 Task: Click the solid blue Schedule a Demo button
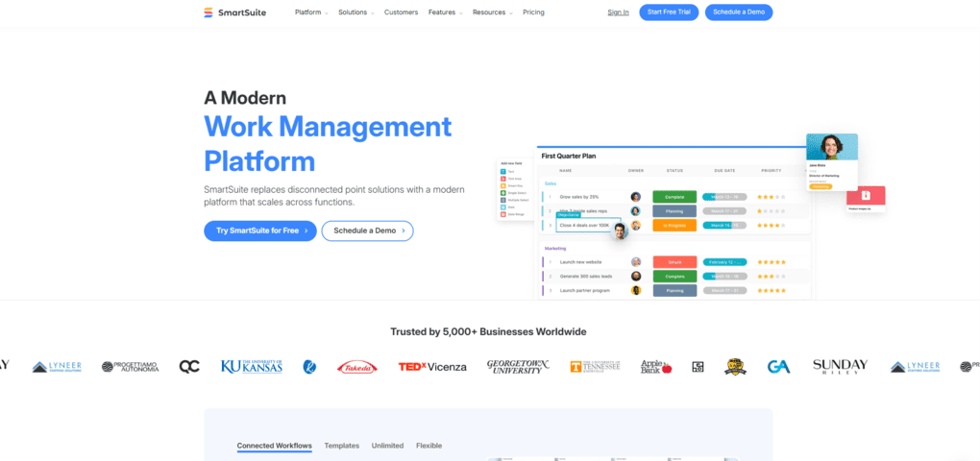[739, 12]
